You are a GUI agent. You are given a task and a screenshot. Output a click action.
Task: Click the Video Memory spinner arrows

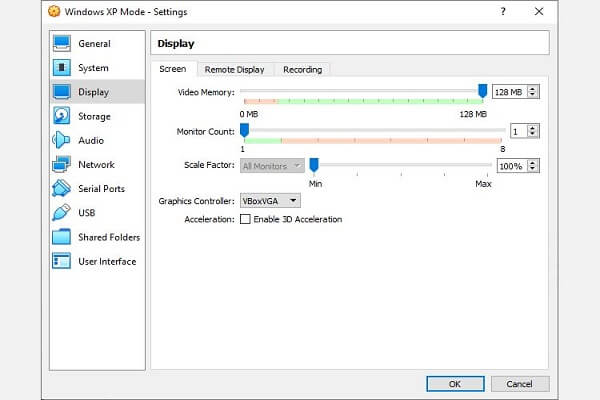533,92
